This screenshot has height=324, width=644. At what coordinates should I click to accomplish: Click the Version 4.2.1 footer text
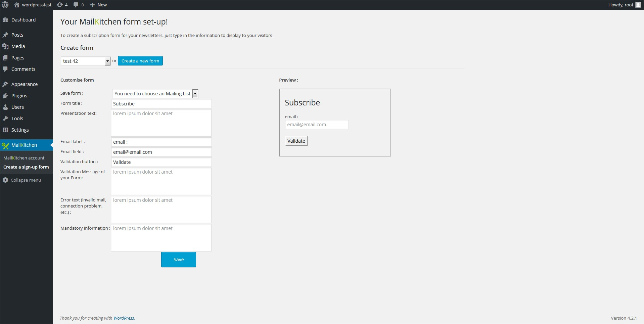624,318
